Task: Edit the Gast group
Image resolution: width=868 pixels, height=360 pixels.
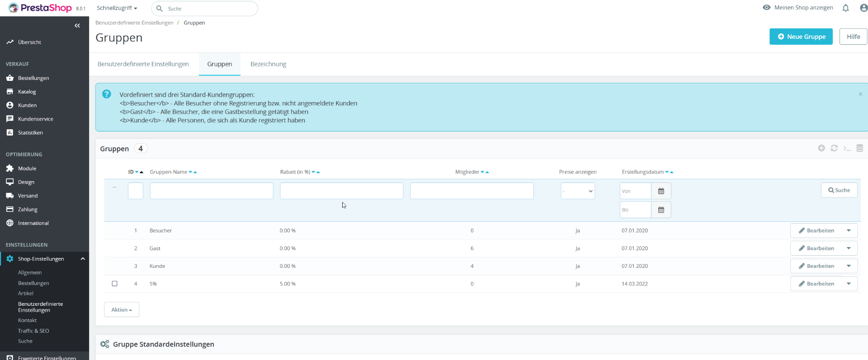Action: click(x=816, y=248)
